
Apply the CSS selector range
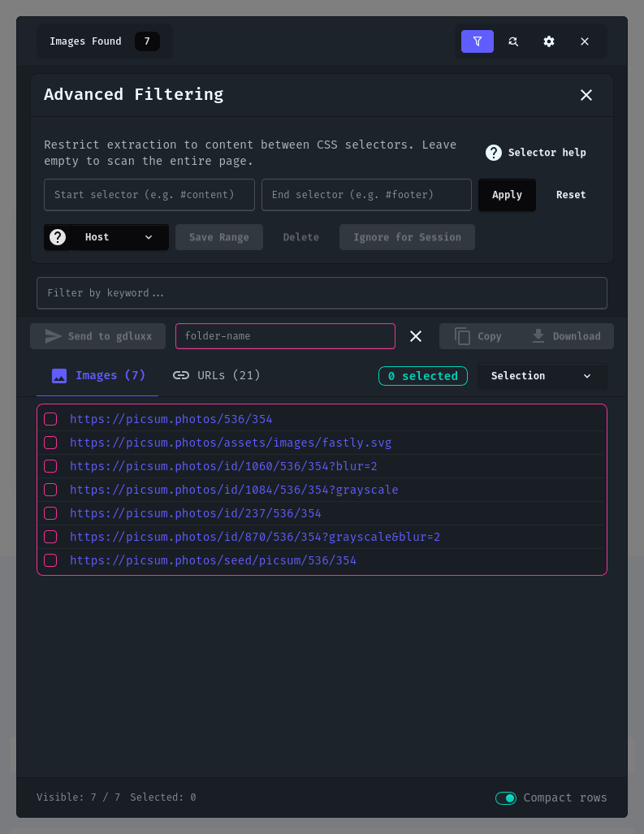507,195
